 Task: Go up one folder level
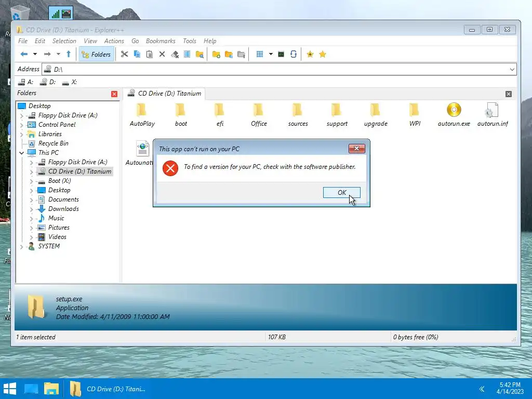(69, 54)
